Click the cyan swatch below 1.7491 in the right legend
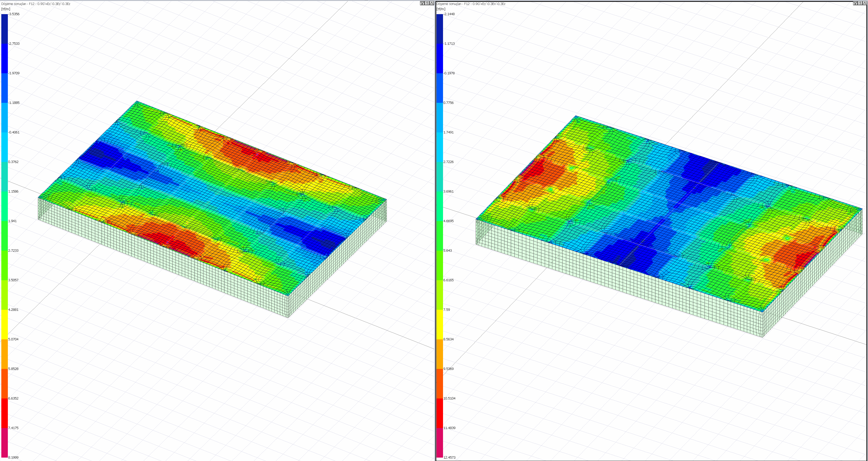This screenshot has height=461, width=868. point(440,147)
